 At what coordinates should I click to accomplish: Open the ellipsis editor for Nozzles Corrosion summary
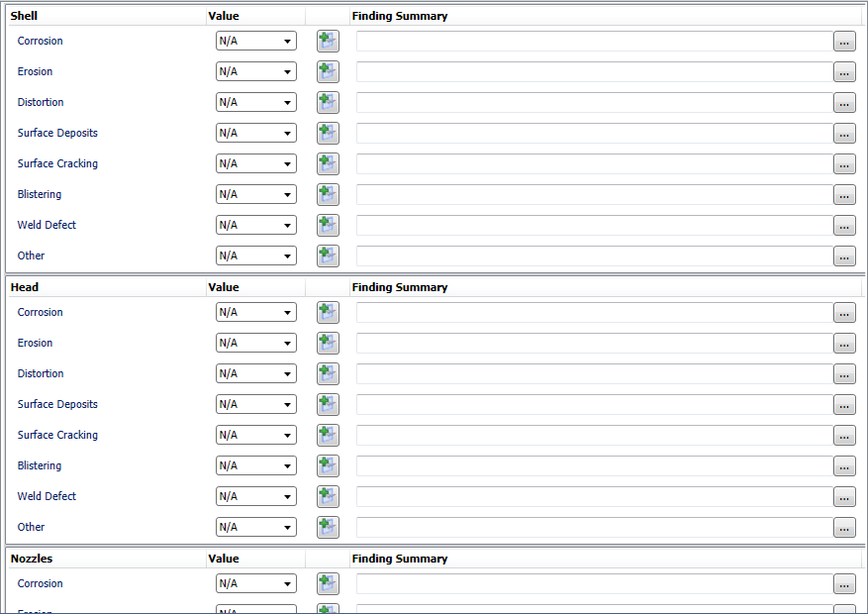pos(843,584)
